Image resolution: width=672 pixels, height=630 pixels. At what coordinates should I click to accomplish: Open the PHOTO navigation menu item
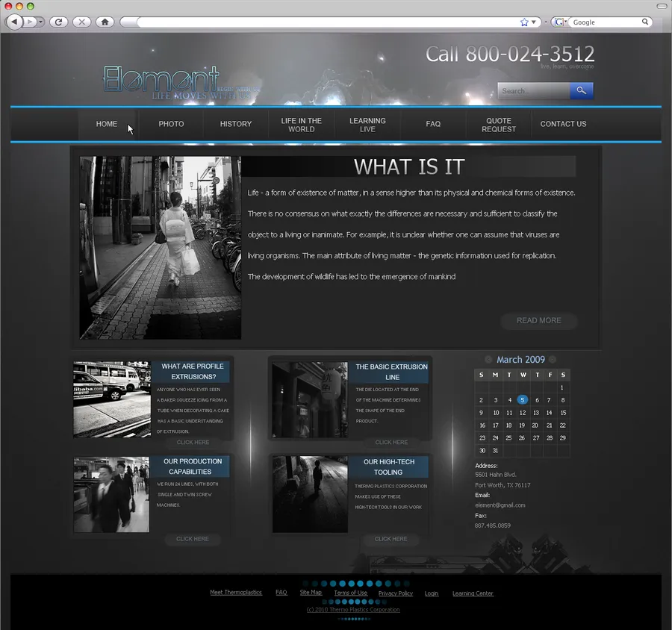171,124
